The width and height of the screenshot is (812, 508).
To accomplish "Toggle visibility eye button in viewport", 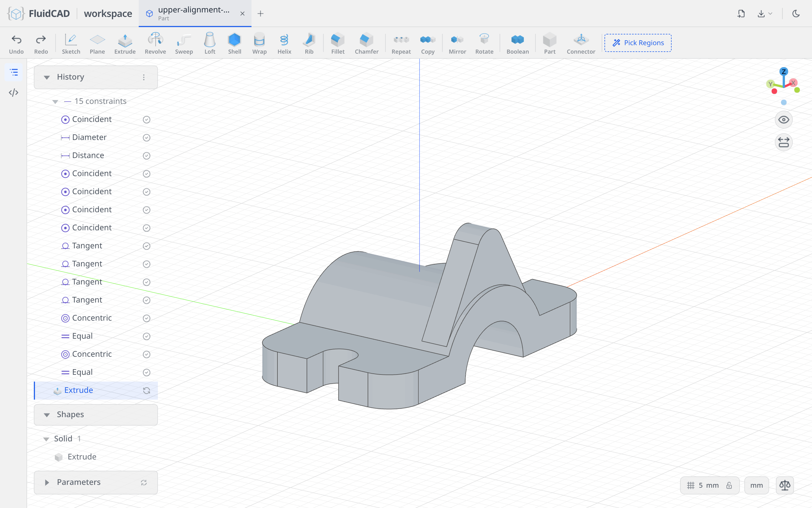I will pyautogui.click(x=784, y=120).
